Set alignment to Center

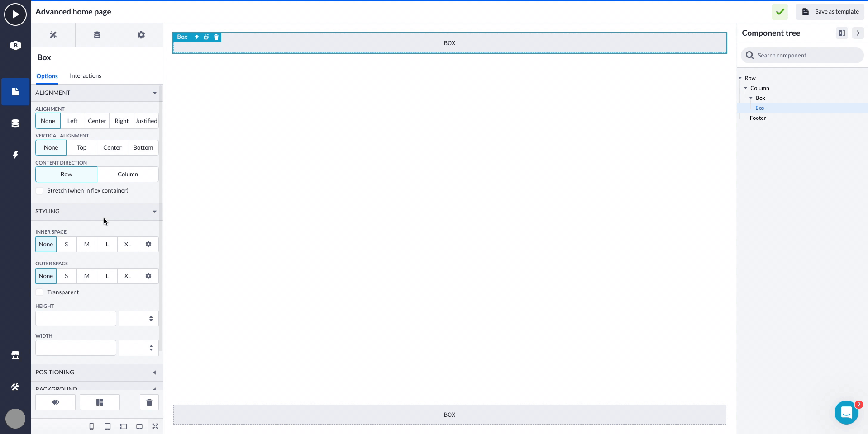pos(97,121)
